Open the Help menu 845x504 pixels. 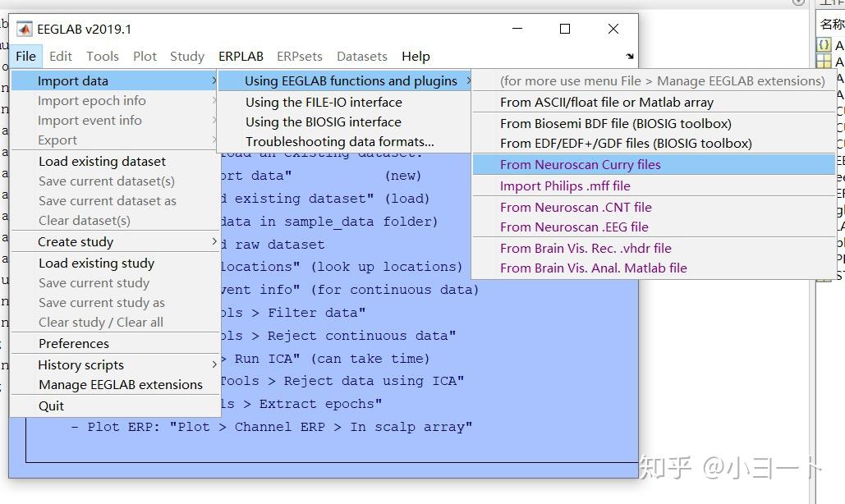click(416, 56)
